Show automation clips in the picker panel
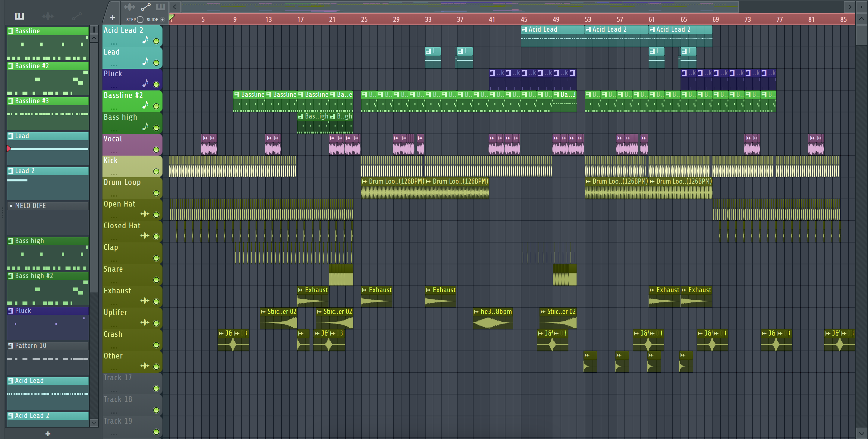The height and width of the screenshot is (439, 868). [x=77, y=16]
